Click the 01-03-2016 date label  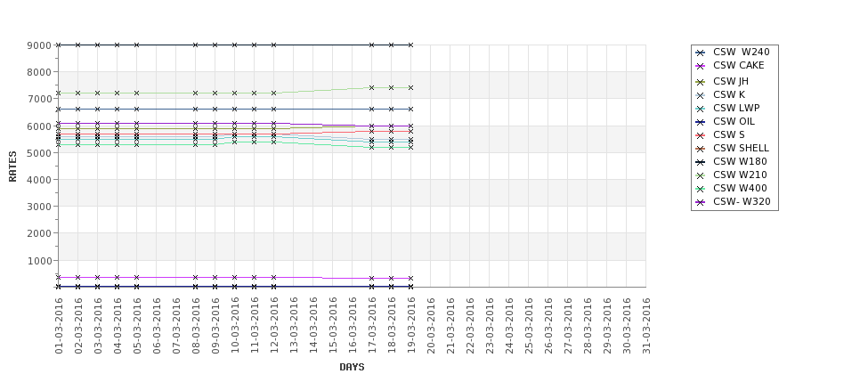59,326
